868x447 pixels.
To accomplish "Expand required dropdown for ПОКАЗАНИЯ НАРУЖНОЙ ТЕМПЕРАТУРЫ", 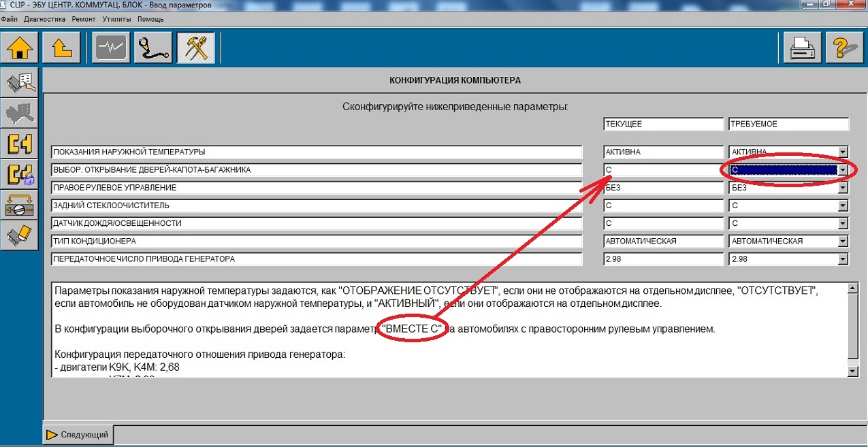I will [843, 152].
